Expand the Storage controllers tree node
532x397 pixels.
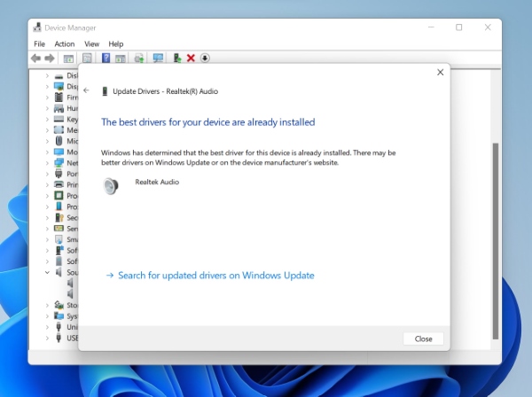(47, 305)
